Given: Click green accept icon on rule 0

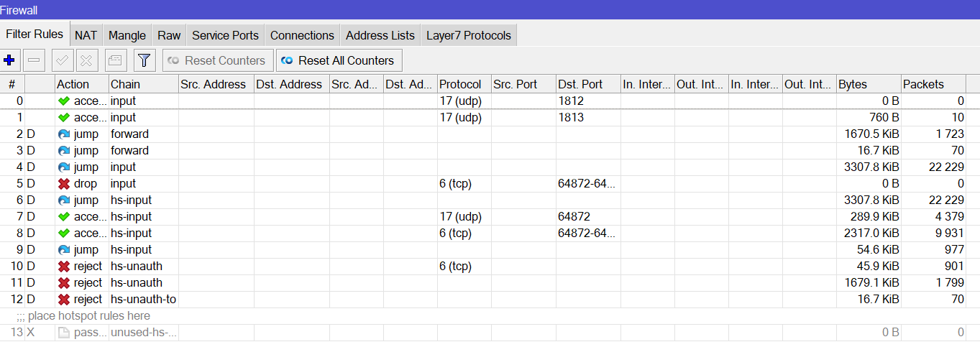Looking at the screenshot, I should coord(64,101).
